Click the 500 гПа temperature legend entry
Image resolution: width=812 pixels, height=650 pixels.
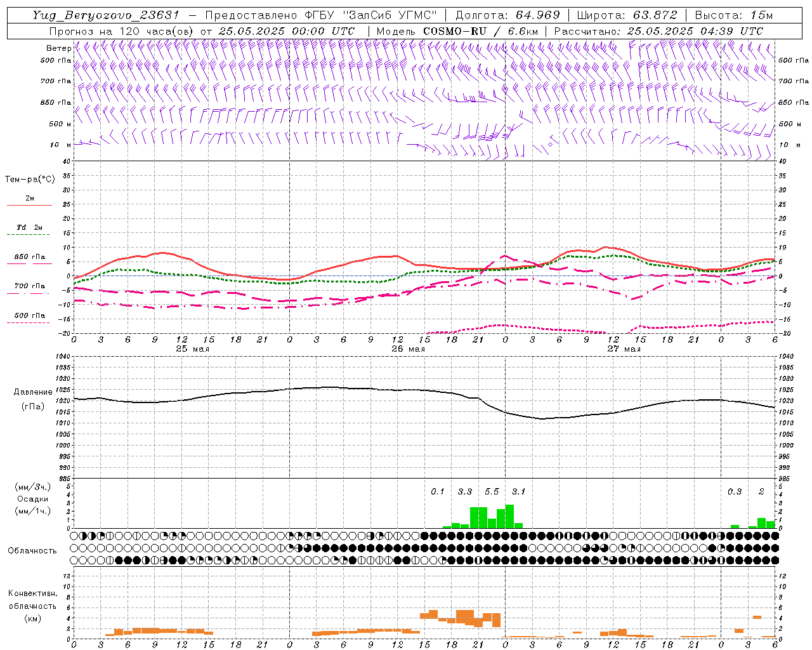coord(29,315)
